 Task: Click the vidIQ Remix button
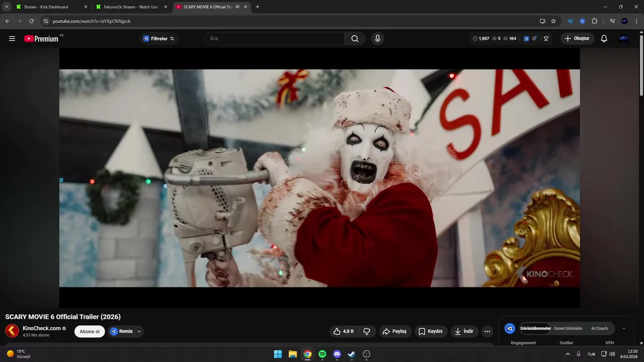(121, 331)
